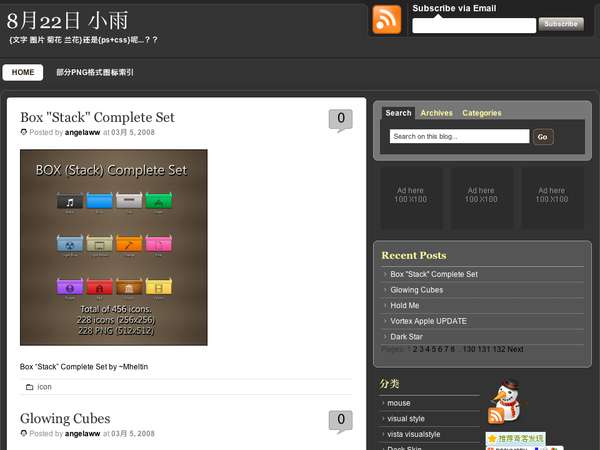Screen dimensions: 600x450
Task: Open comment bubble on Box Stack post
Action: tap(341, 121)
